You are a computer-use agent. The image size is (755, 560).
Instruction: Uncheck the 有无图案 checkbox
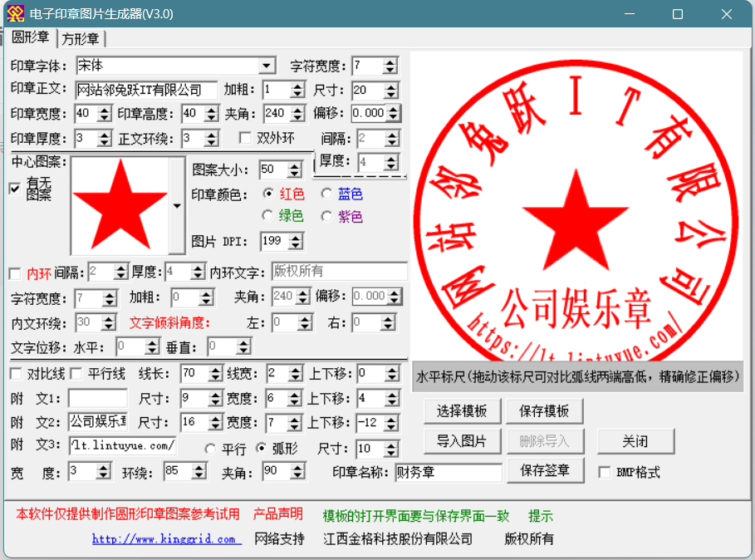[15, 189]
